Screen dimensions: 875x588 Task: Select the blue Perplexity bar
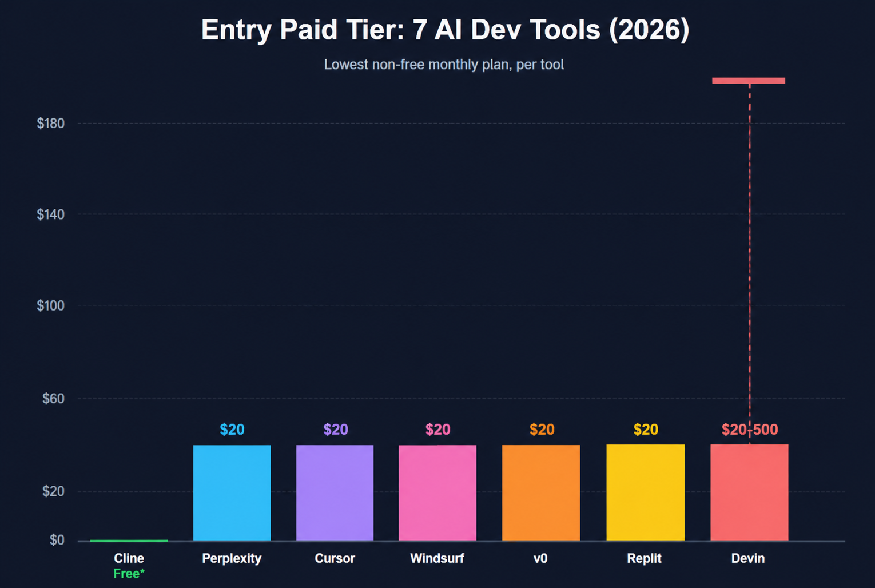click(x=232, y=492)
